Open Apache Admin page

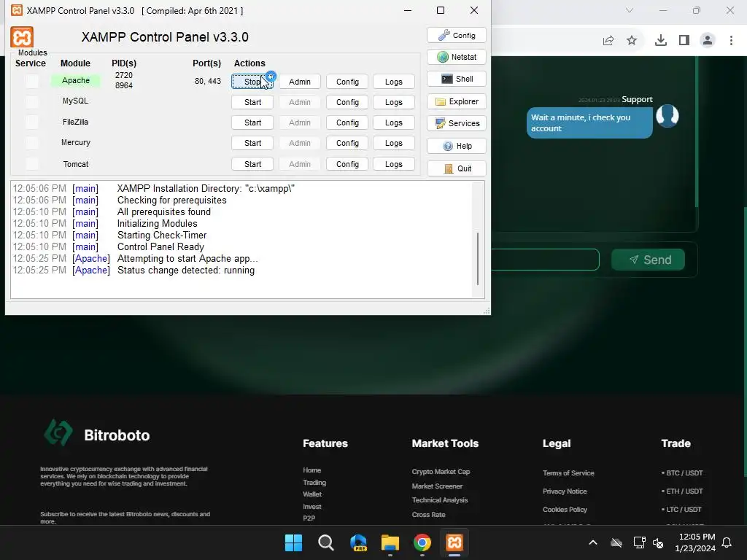tap(299, 82)
